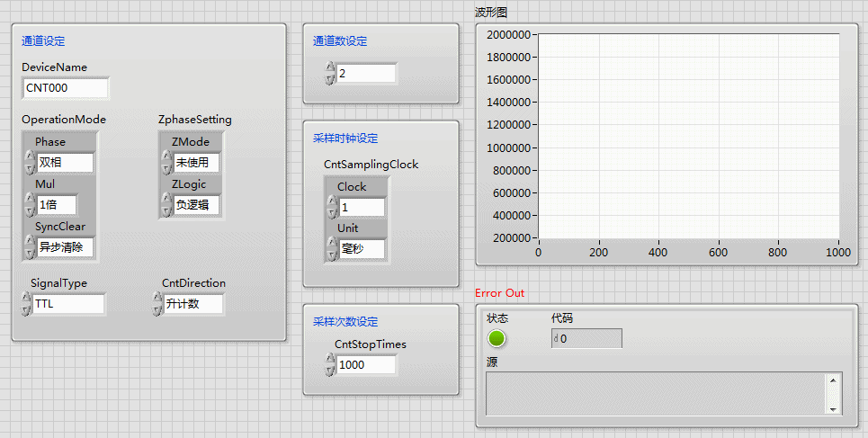
Task: Open the Unit selector showing 毫秒
Action: click(362, 249)
